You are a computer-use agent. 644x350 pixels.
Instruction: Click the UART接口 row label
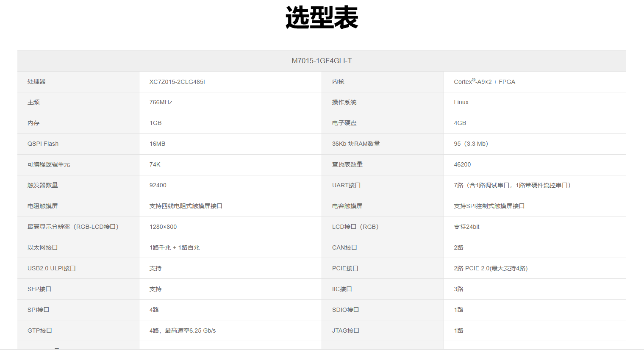[346, 186]
